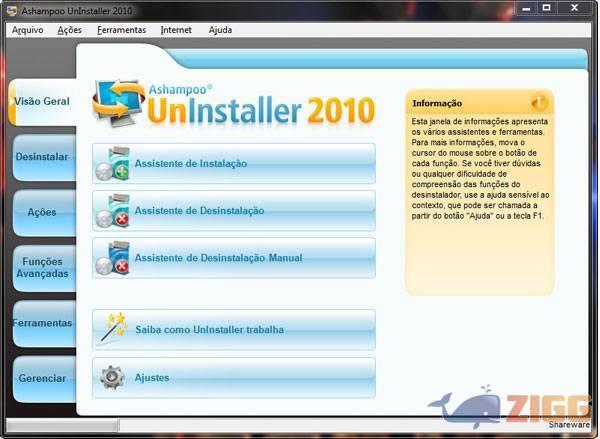
Task: Click the Informação panel header
Action: coord(480,103)
